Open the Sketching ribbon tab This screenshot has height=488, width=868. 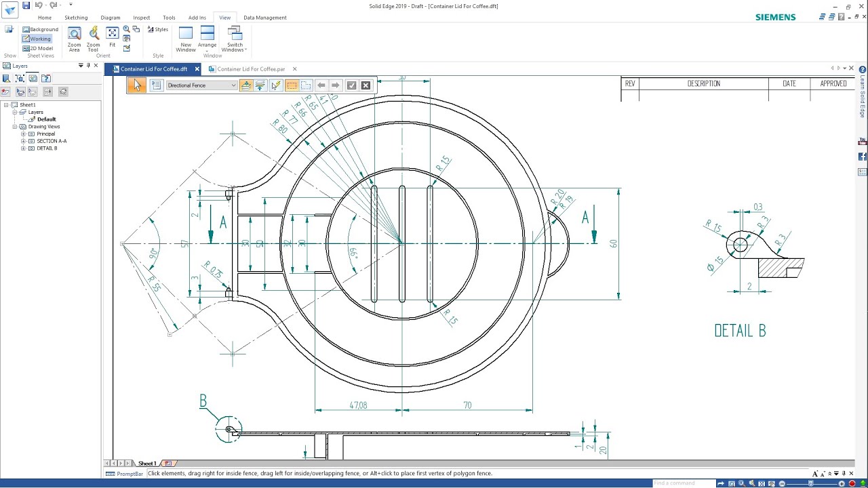coord(76,18)
